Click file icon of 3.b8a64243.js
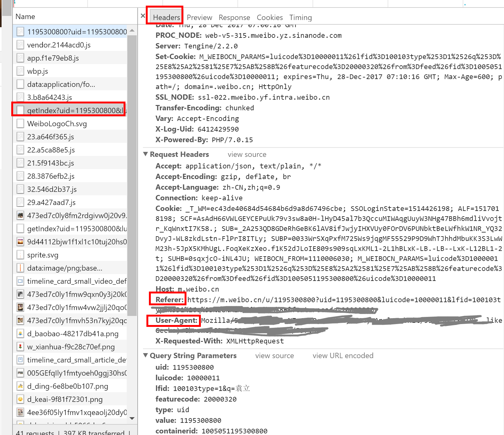The image size is (504, 435). tap(20, 97)
